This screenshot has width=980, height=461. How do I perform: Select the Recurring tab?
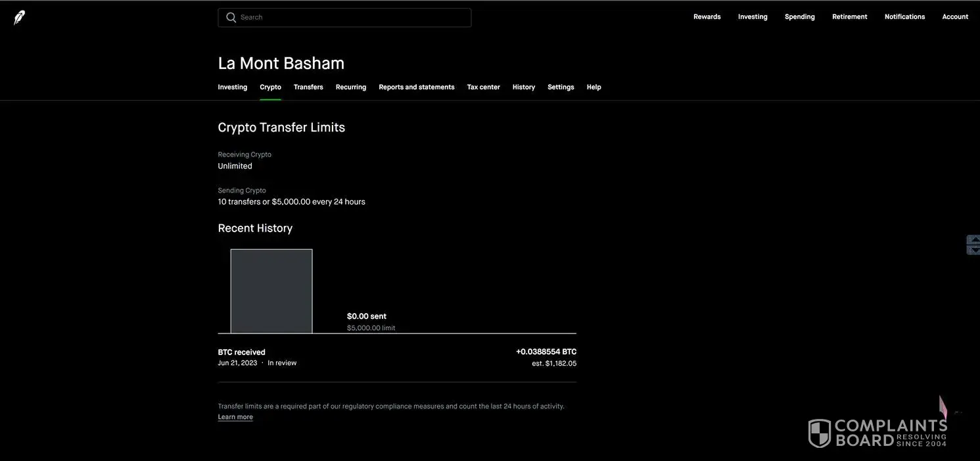(x=351, y=87)
